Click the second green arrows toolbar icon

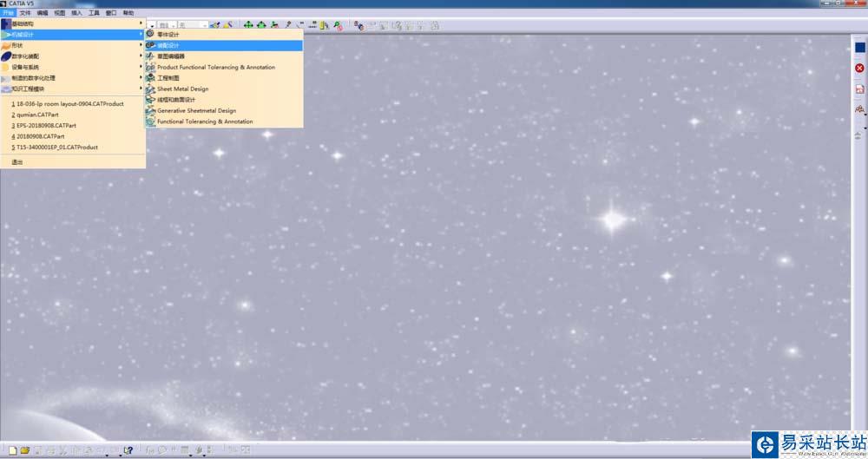click(x=261, y=25)
